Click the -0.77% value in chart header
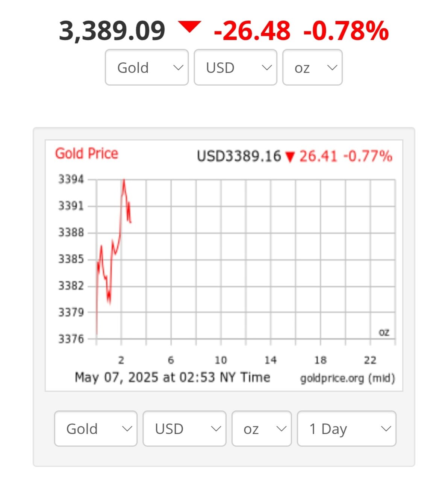Screen dimensions: 448x481 click(x=368, y=156)
